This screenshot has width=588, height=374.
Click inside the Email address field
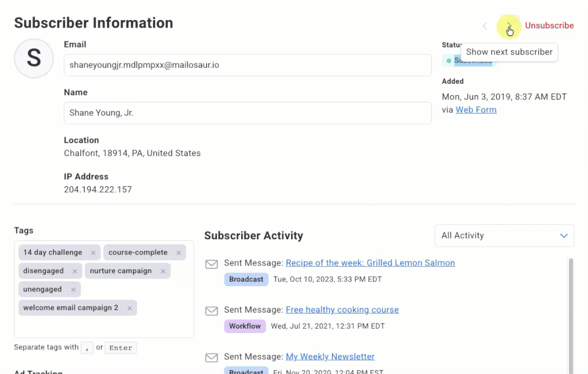tap(247, 65)
